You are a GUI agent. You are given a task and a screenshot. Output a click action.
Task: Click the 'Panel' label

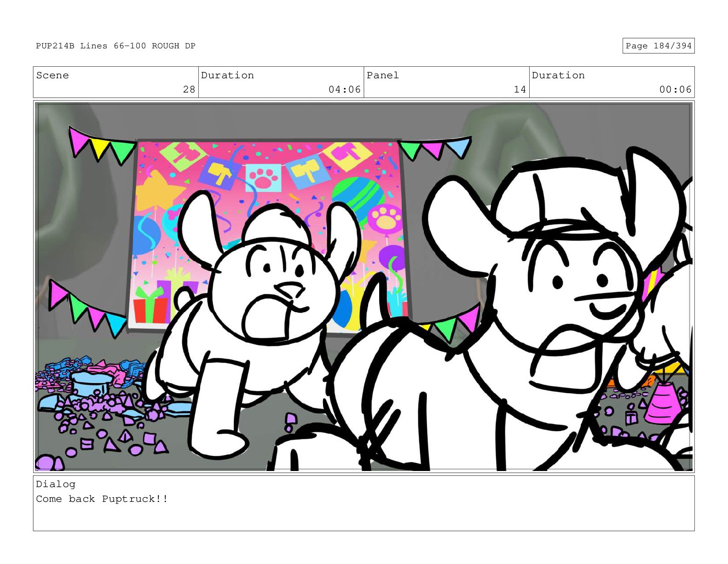(383, 76)
